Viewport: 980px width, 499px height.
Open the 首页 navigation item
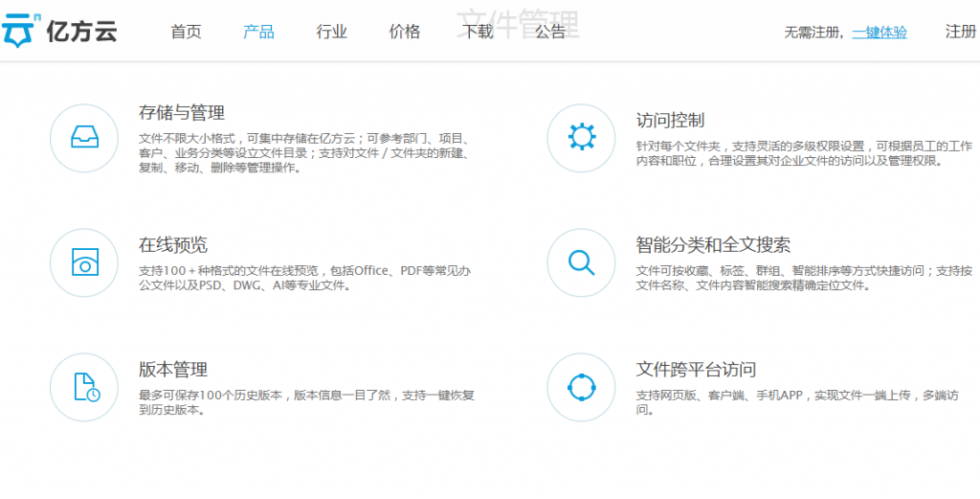(x=186, y=32)
